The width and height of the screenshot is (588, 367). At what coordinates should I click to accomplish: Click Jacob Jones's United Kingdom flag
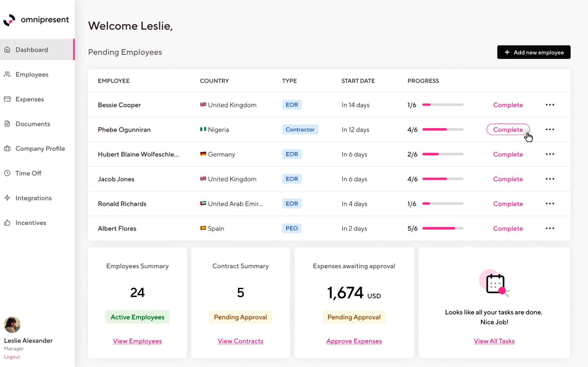pos(203,178)
